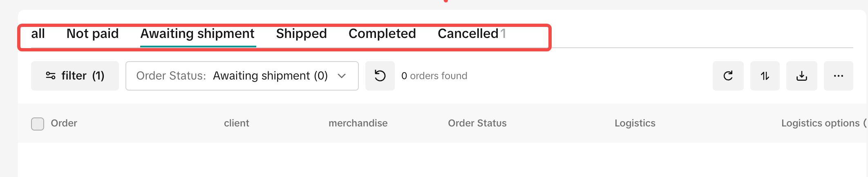This screenshot has width=868, height=177.
Task: Show the Cancelled orders tab
Action: tap(468, 34)
